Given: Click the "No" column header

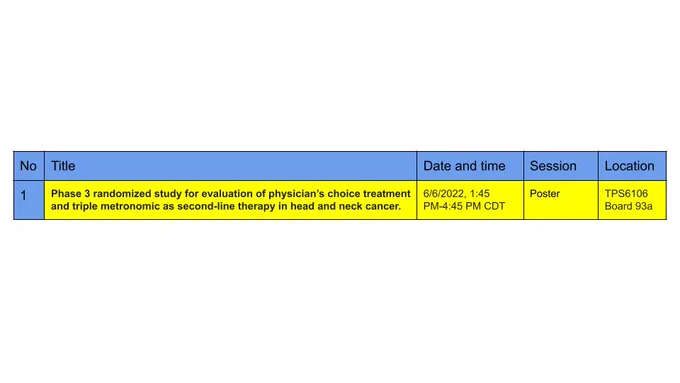Looking at the screenshot, I should pyautogui.click(x=29, y=166).
